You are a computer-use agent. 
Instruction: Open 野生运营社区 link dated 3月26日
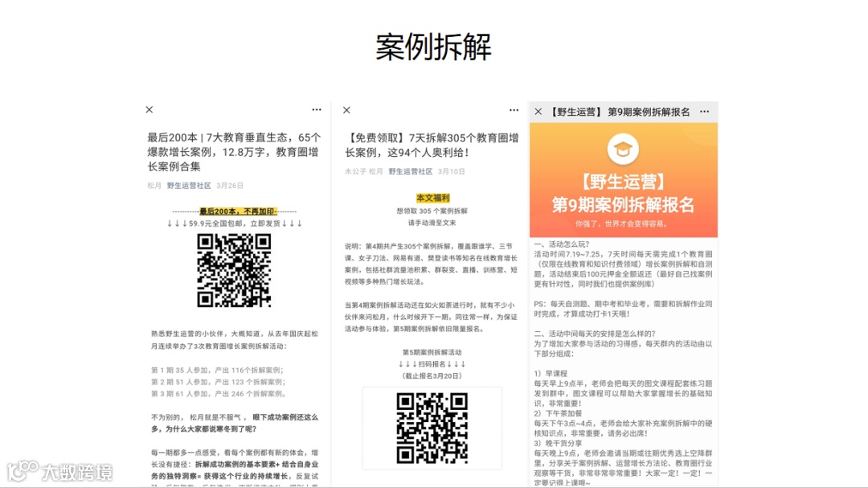pos(189,186)
